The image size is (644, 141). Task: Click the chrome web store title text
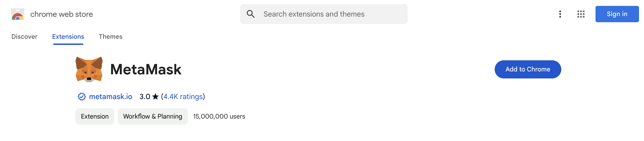(x=61, y=14)
